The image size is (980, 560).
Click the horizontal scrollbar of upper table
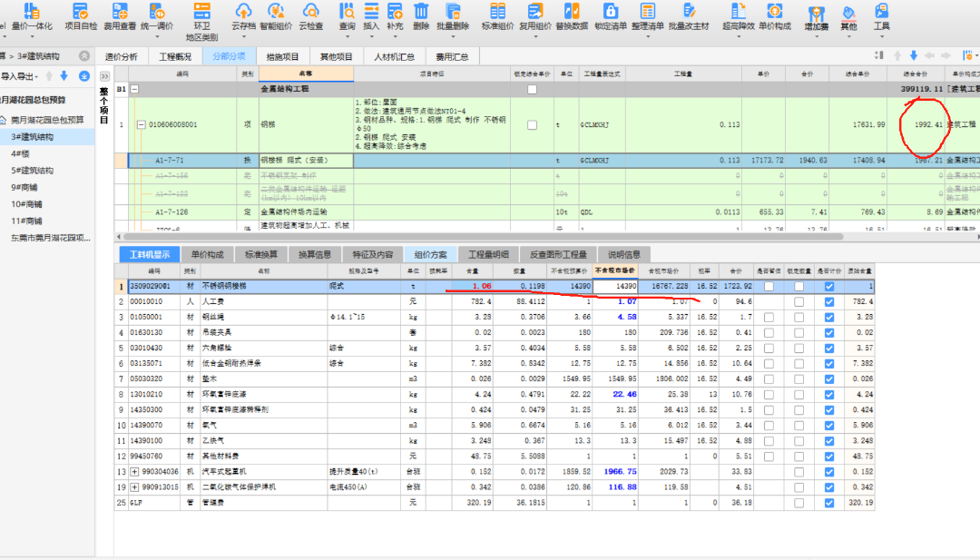(483, 237)
